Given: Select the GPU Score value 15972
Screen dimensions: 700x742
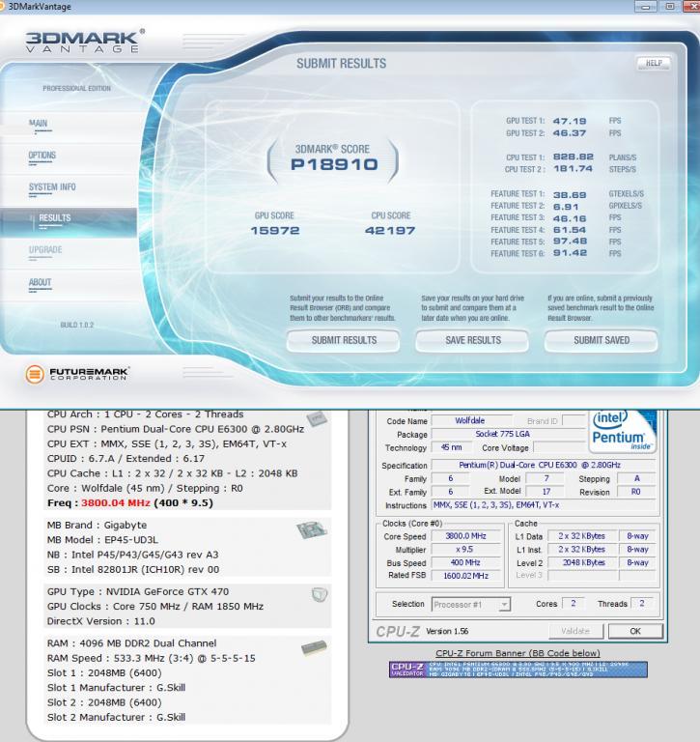Looking at the screenshot, I should pyautogui.click(x=275, y=231).
